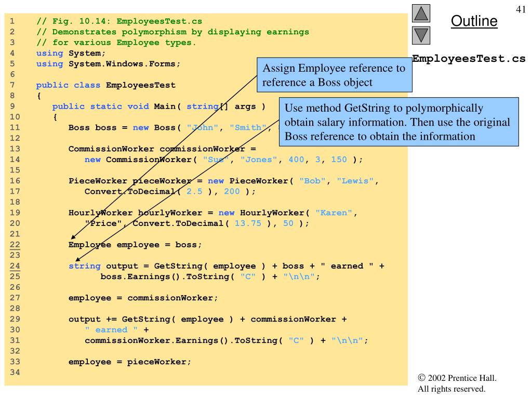Click line number 29 in the gutter

coord(15,320)
